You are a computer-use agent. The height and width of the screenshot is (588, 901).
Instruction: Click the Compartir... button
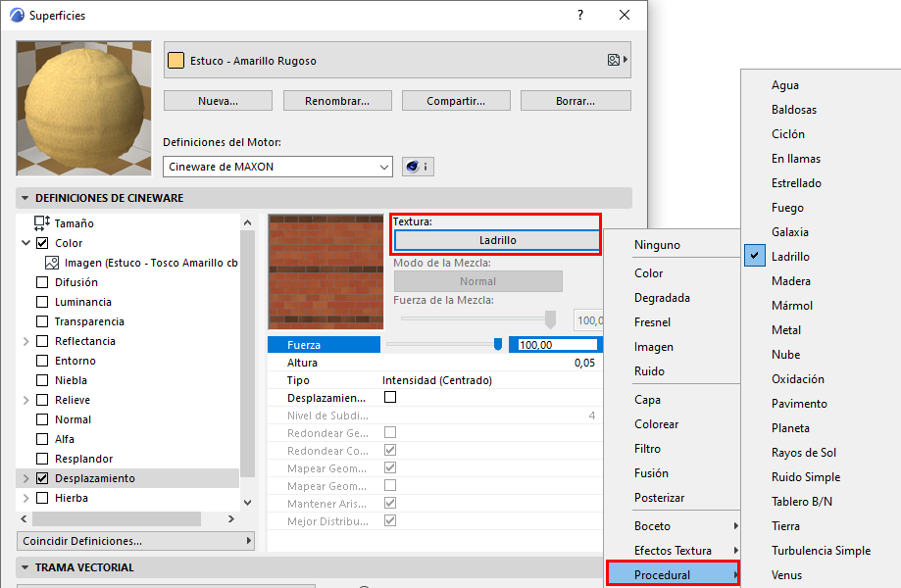click(456, 101)
